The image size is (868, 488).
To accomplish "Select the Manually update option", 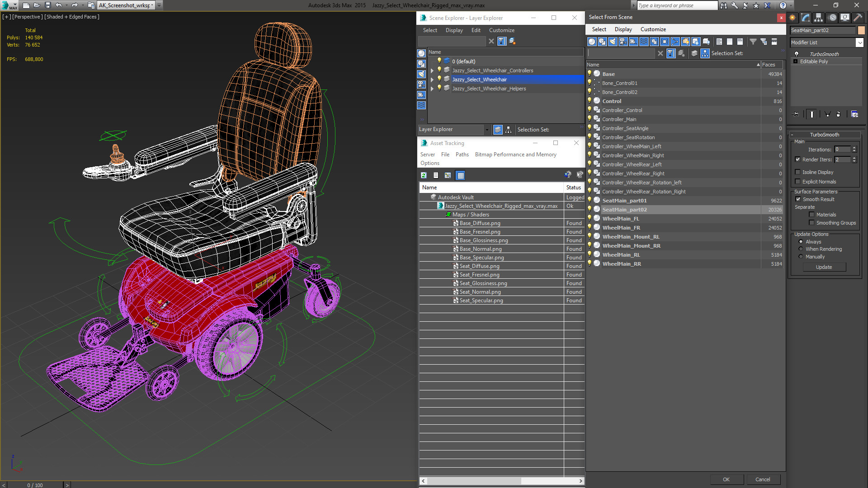I will (801, 257).
